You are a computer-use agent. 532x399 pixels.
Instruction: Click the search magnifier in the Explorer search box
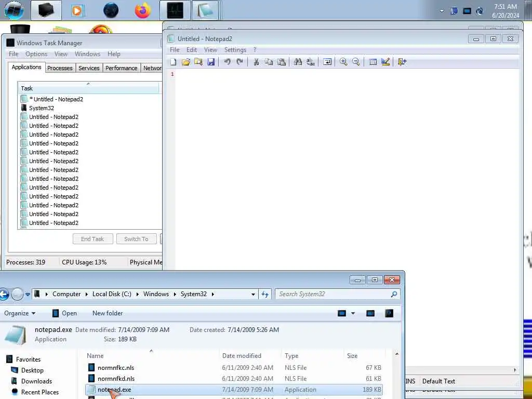[x=394, y=294]
